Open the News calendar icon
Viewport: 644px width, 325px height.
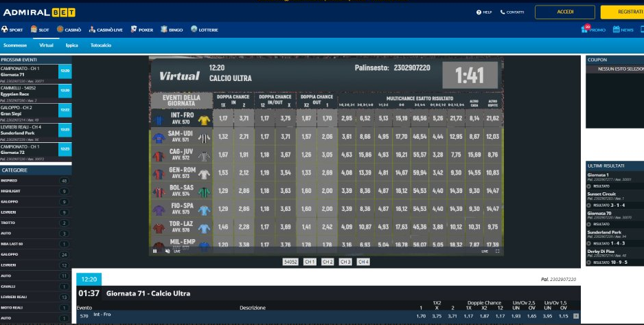[616, 29]
